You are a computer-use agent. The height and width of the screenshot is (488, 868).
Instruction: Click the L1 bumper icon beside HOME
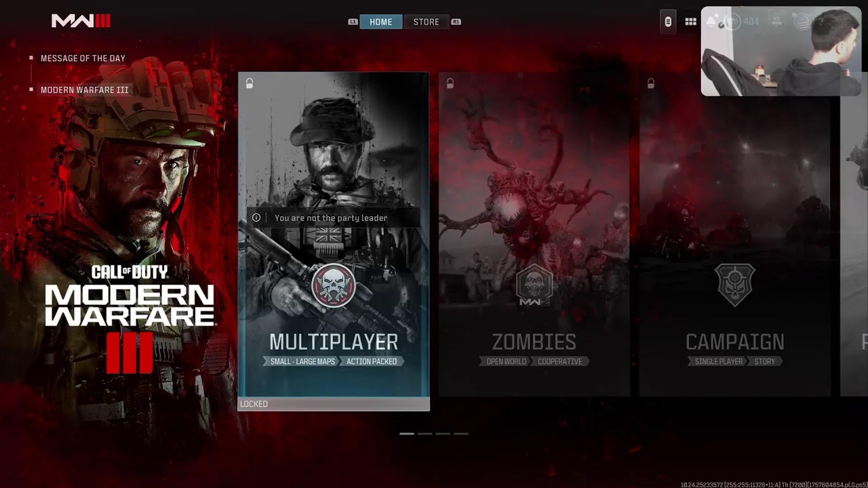click(353, 22)
